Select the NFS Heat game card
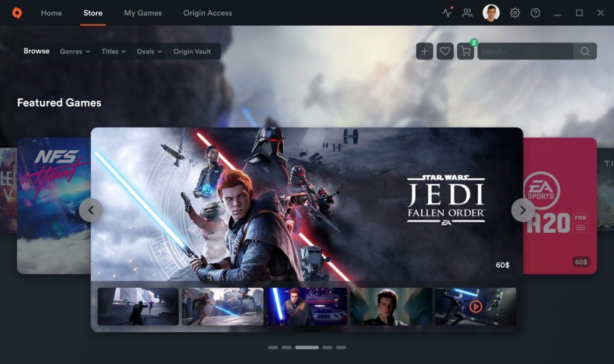The height and width of the screenshot is (364, 614). tap(53, 206)
